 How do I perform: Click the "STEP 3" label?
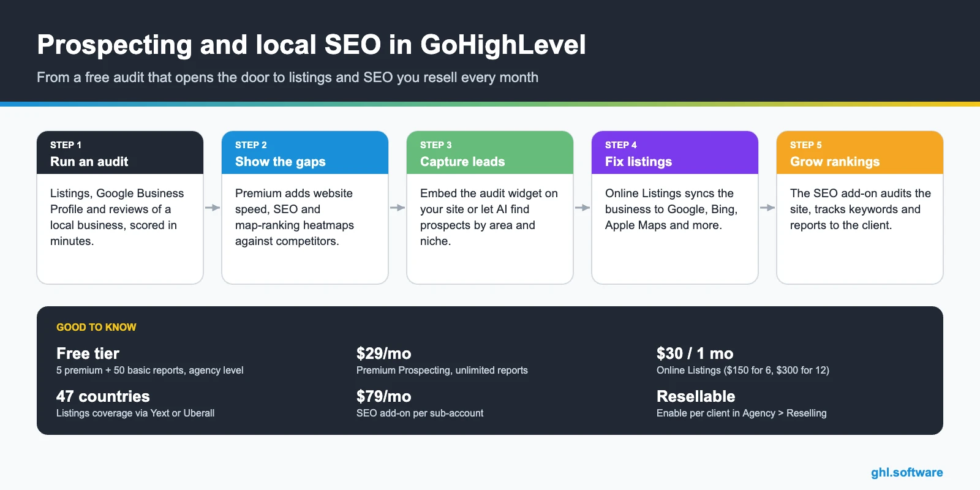point(435,145)
